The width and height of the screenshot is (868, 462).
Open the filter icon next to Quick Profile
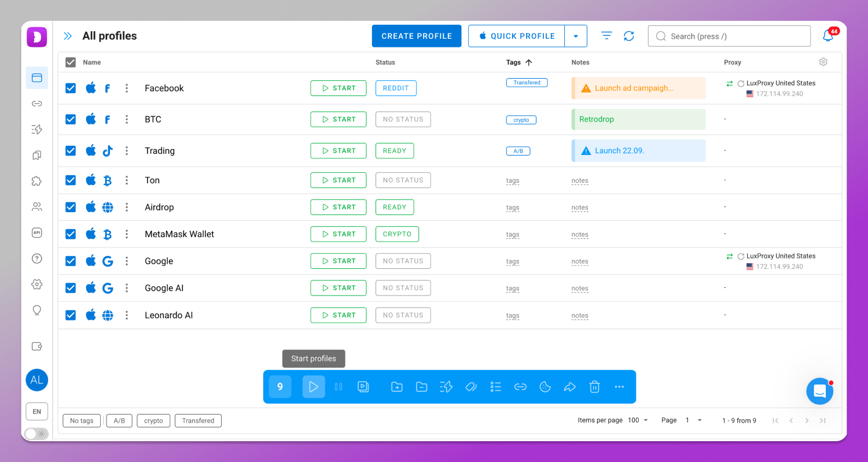pyautogui.click(x=606, y=36)
